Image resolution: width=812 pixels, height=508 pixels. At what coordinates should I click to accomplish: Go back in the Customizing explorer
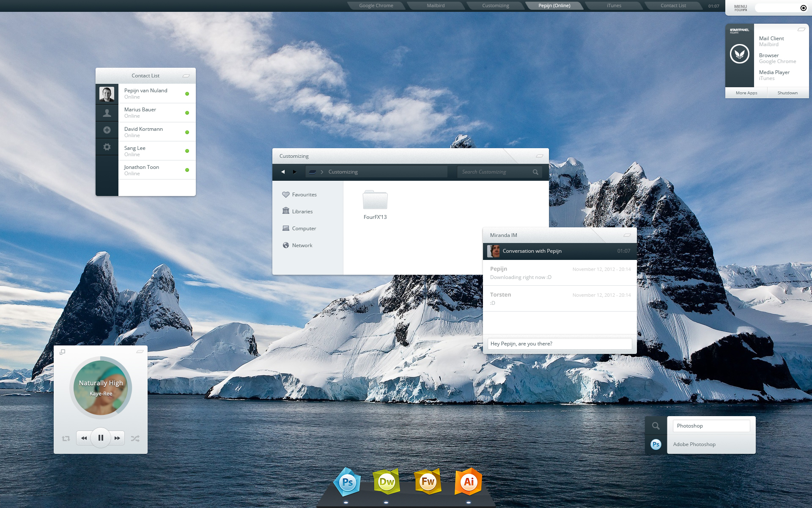pos(283,172)
